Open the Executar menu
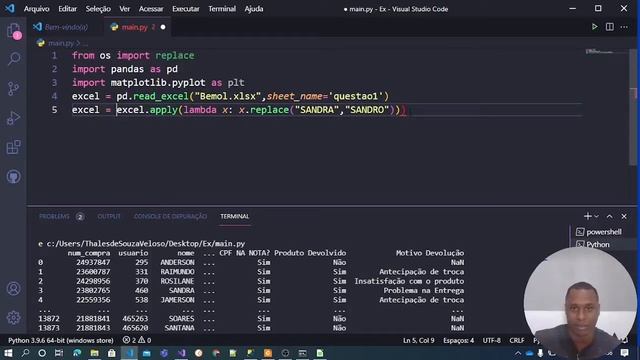 click(186, 9)
